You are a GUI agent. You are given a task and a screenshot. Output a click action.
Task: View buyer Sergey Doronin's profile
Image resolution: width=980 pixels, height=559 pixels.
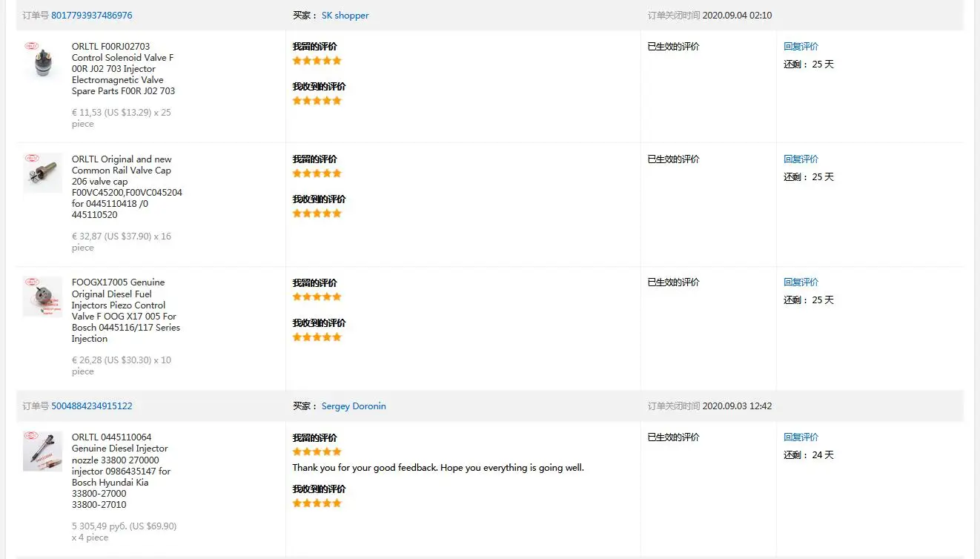[x=354, y=406]
